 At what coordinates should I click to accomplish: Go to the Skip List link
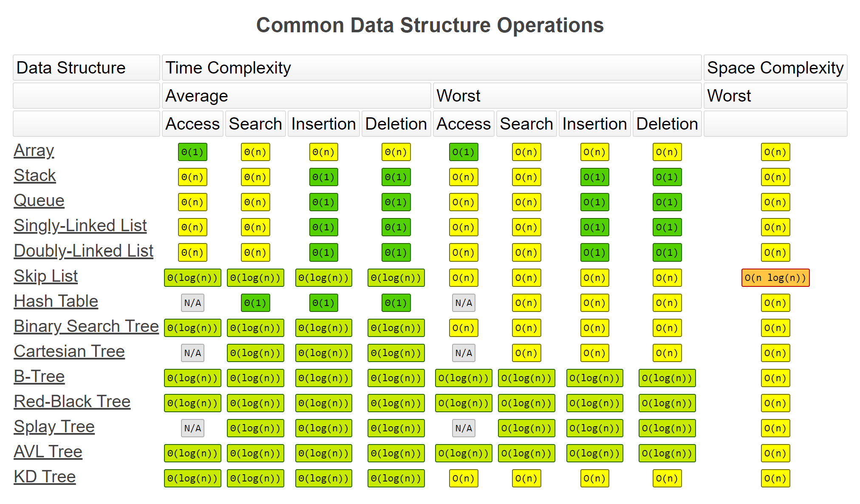tap(46, 276)
